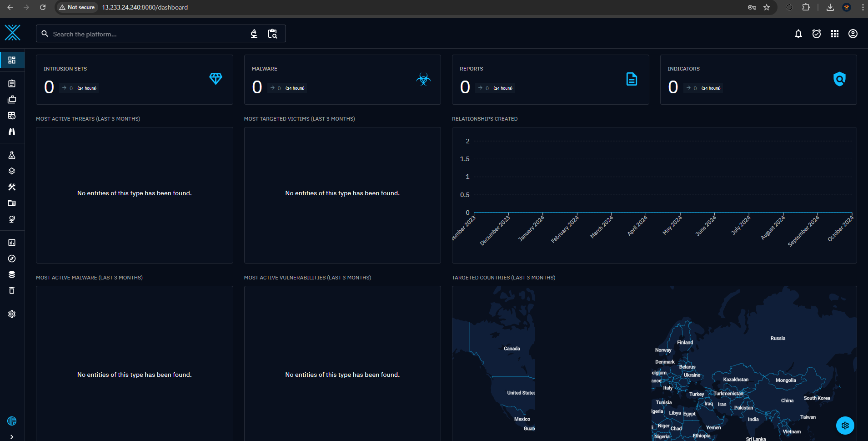Open browser downloads icon
This screenshot has width=868, height=441.
(x=830, y=7)
